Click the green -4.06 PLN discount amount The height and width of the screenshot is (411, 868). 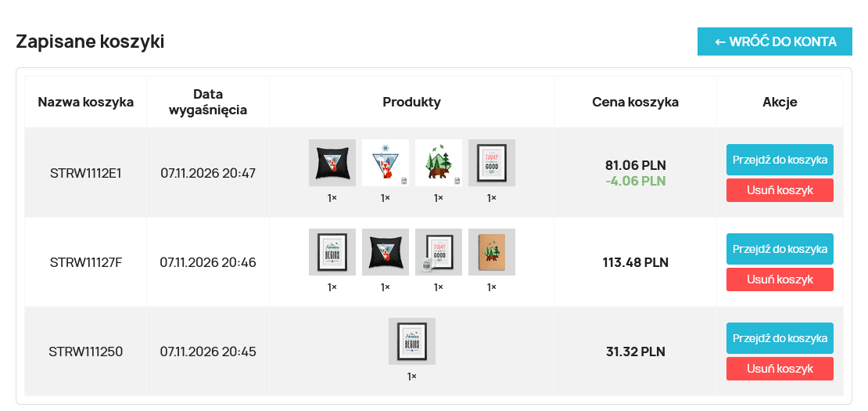[x=635, y=181]
